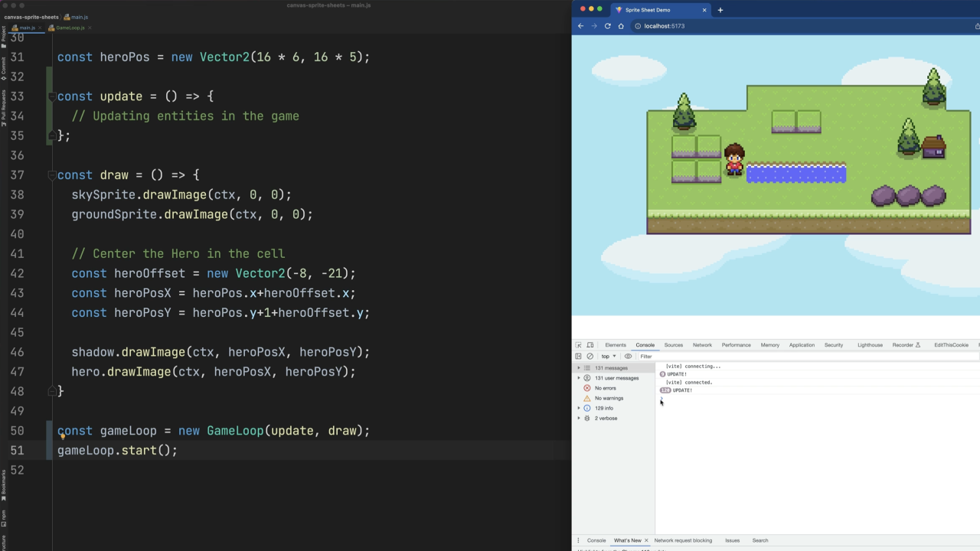Expand the 131 messages group

(x=579, y=368)
